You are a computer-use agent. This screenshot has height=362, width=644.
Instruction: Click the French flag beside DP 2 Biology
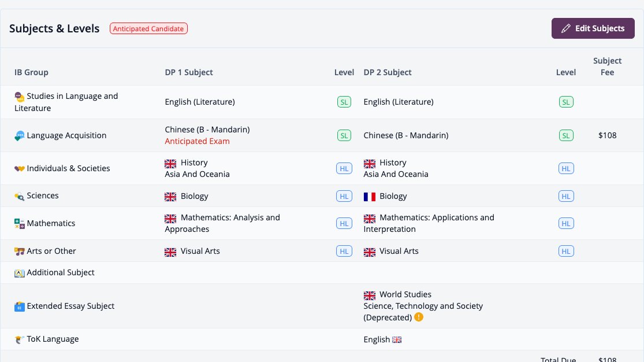click(x=370, y=197)
